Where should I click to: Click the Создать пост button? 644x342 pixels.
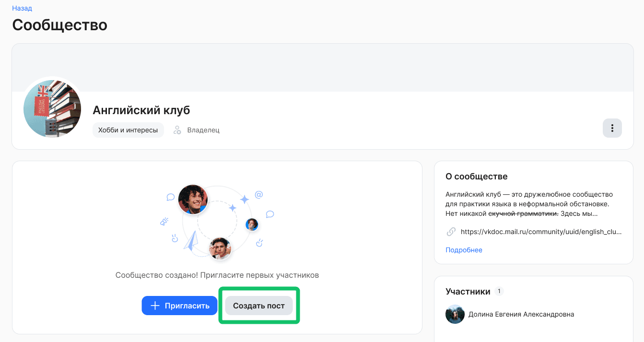(259, 306)
